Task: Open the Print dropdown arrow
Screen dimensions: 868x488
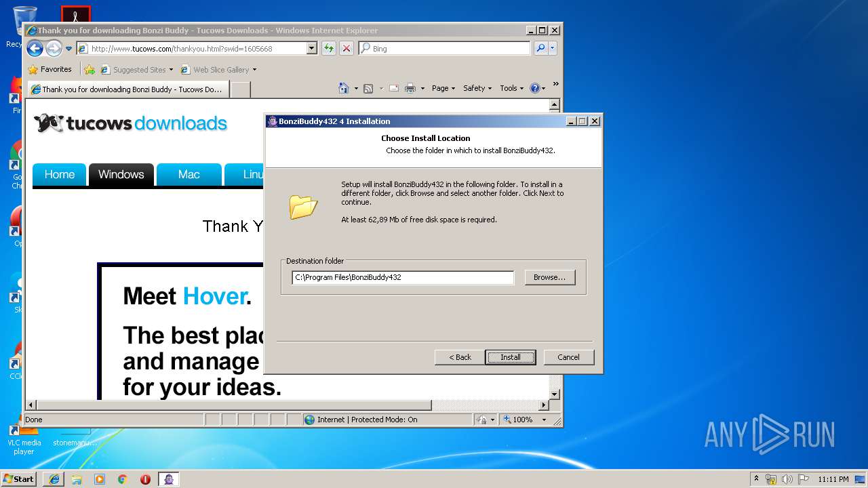Action: pyautogui.click(x=422, y=88)
